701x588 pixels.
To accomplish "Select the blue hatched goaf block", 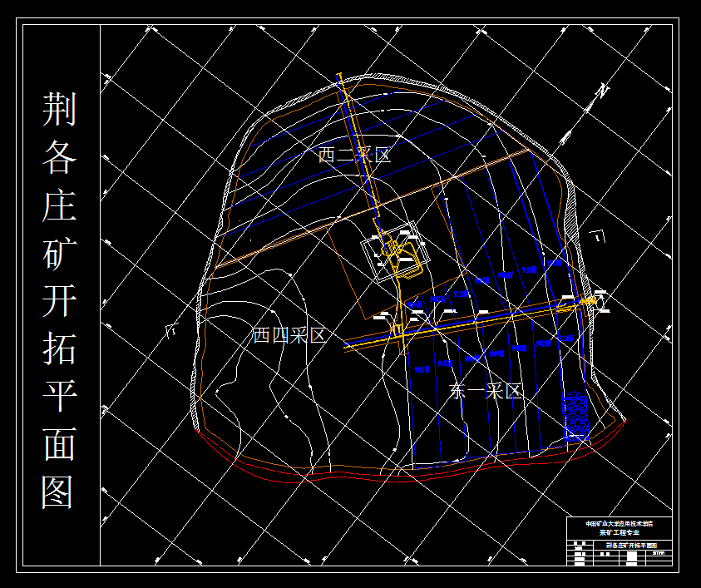I will (x=575, y=417).
